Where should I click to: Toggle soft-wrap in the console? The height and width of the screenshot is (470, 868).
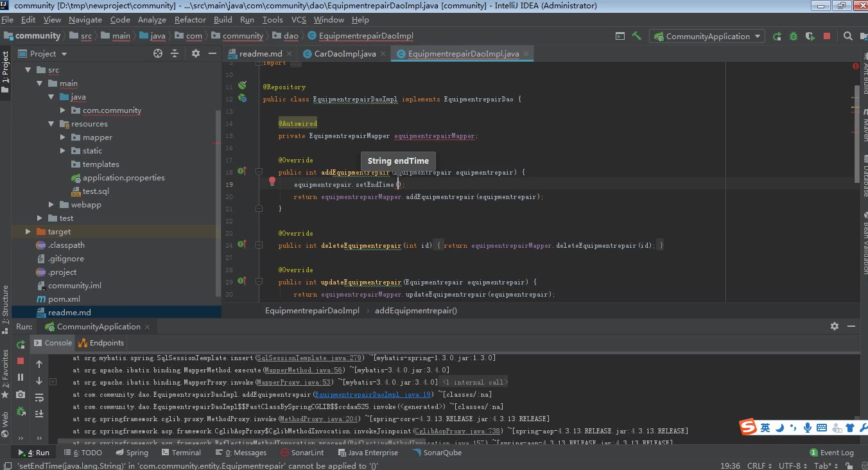39,397
